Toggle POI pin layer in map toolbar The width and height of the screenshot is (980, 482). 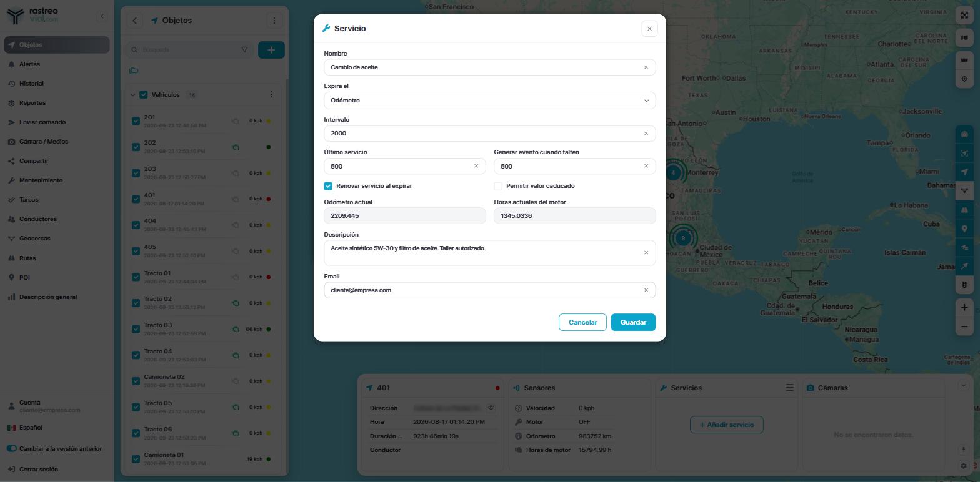coord(964,229)
